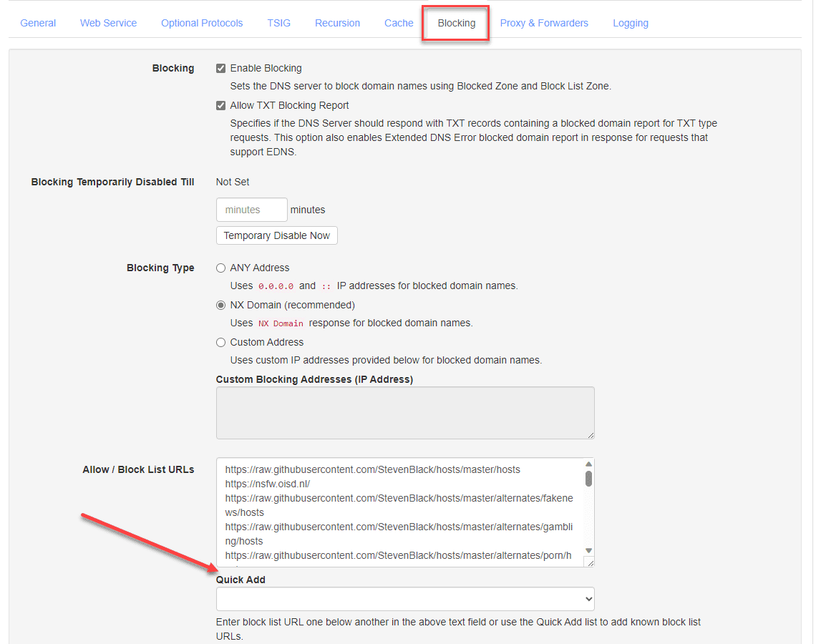Click the Temporary Disable Now button
816x644 pixels.
(x=277, y=235)
